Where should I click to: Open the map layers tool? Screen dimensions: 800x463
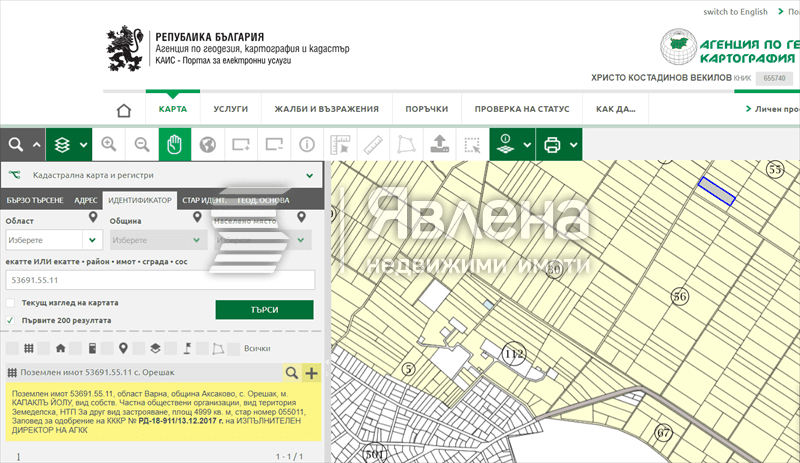pyautogui.click(x=62, y=145)
